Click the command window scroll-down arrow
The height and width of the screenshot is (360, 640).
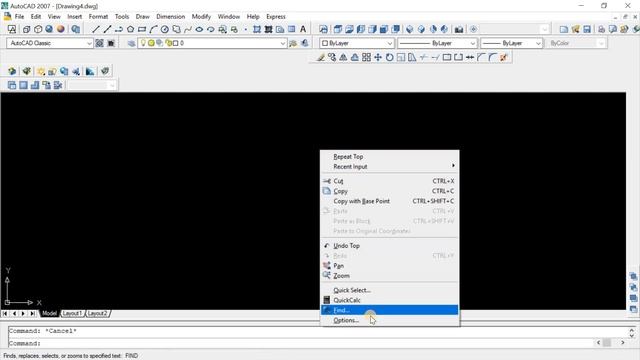point(631,336)
